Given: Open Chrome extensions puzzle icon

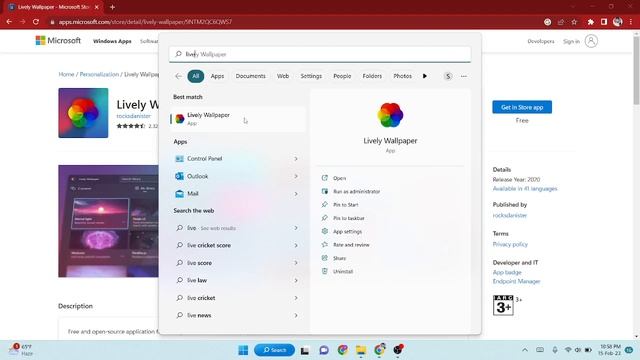Looking at the screenshot, I should pos(591,22).
